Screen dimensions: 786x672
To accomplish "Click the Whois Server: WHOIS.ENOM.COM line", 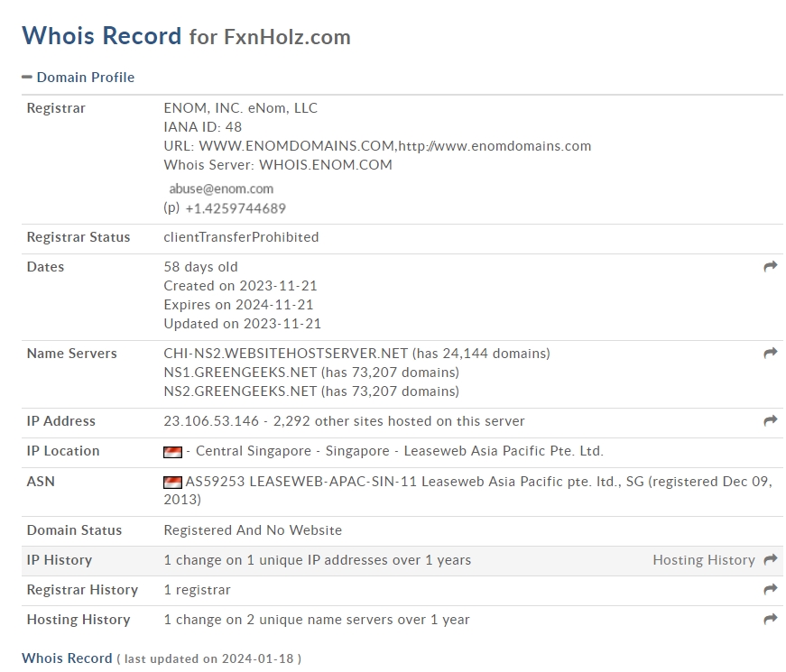I will (278, 165).
